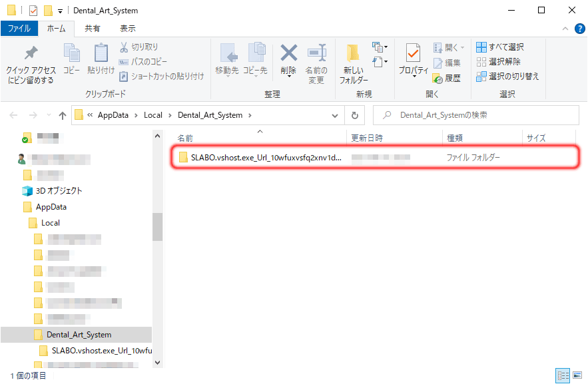
Task: Expand the address bar history dropdown
Action: tap(336, 115)
